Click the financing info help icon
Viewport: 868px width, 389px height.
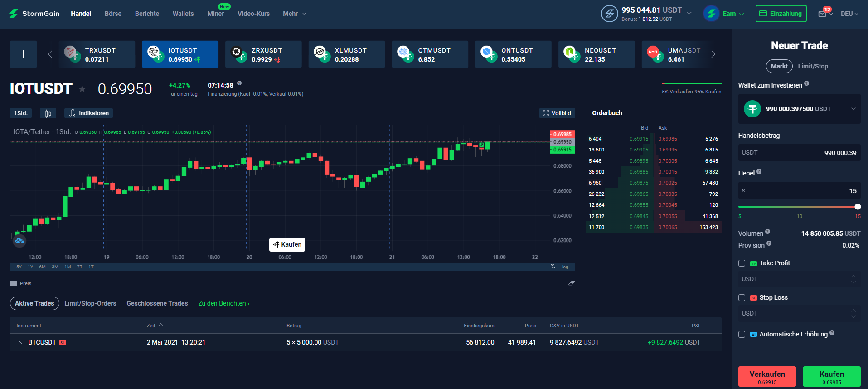click(x=239, y=83)
